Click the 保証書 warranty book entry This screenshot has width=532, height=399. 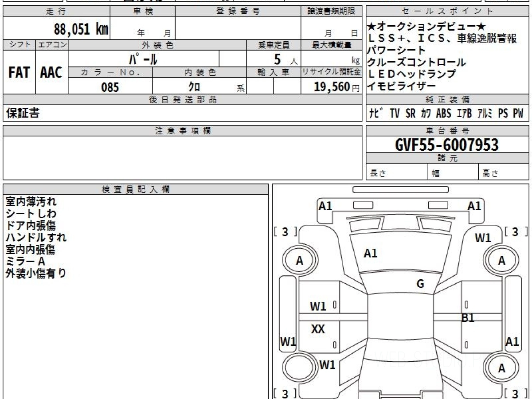[23, 113]
